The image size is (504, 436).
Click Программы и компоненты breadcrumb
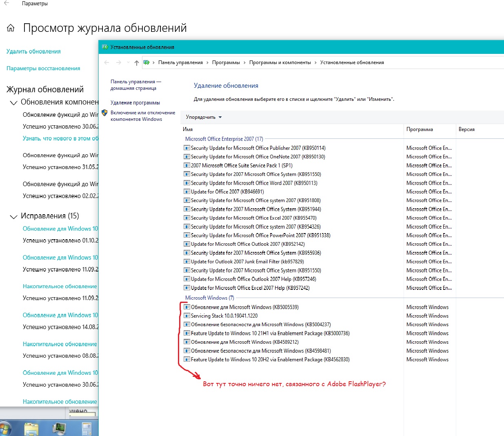(280, 62)
